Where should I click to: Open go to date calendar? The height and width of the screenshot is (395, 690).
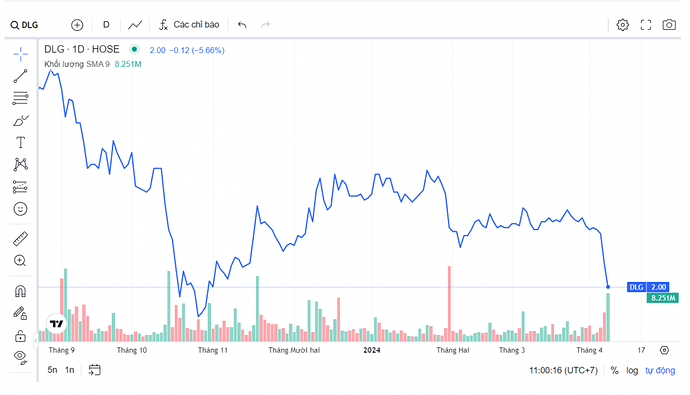[94, 370]
